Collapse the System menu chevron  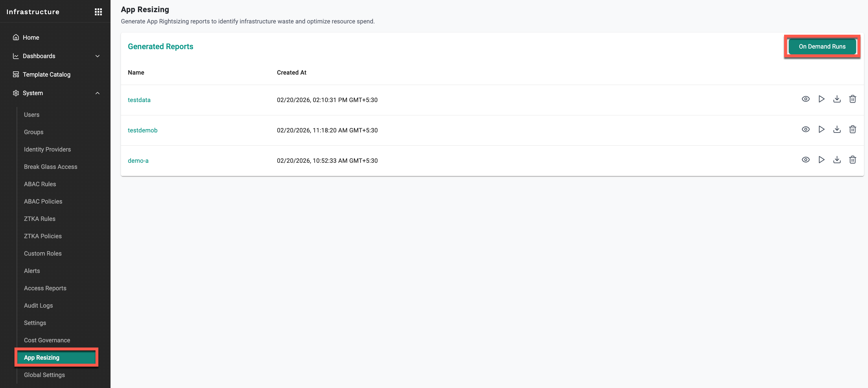click(98, 93)
